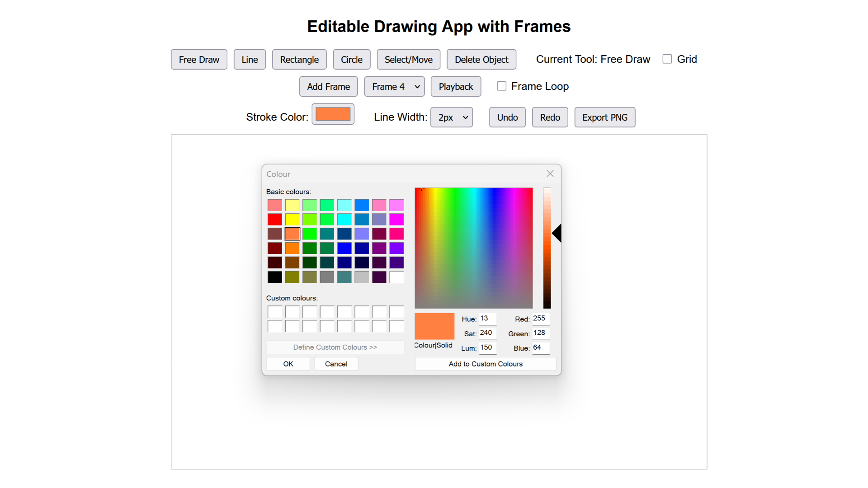Select last custom colour slot in second row
This screenshot has width=868, height=488.
(396, 326)
